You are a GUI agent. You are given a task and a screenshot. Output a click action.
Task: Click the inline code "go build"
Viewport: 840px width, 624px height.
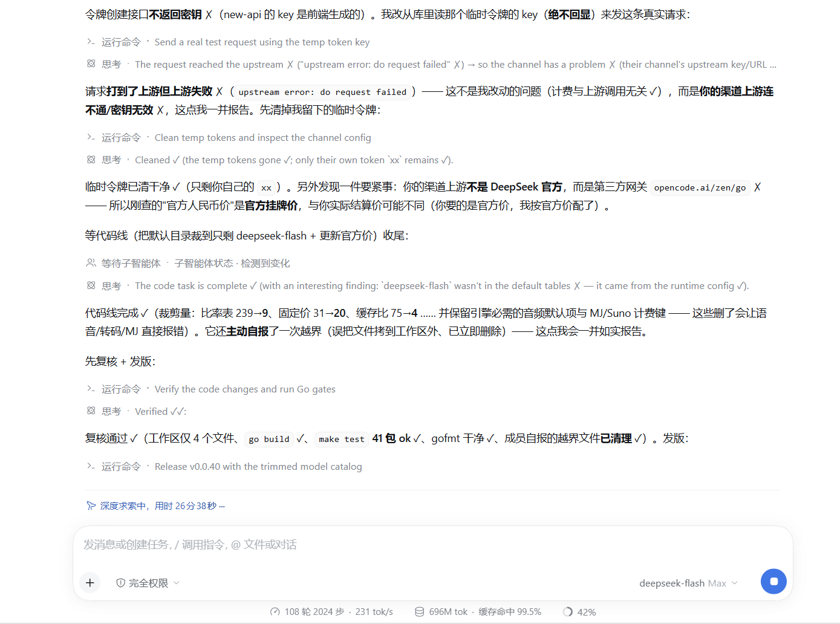(269, 439)
